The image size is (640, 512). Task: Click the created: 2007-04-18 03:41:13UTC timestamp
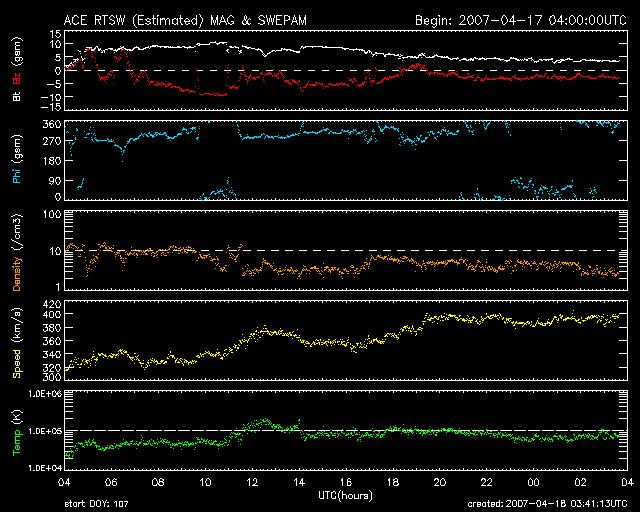pyautogui.click(x=547, y=504)
